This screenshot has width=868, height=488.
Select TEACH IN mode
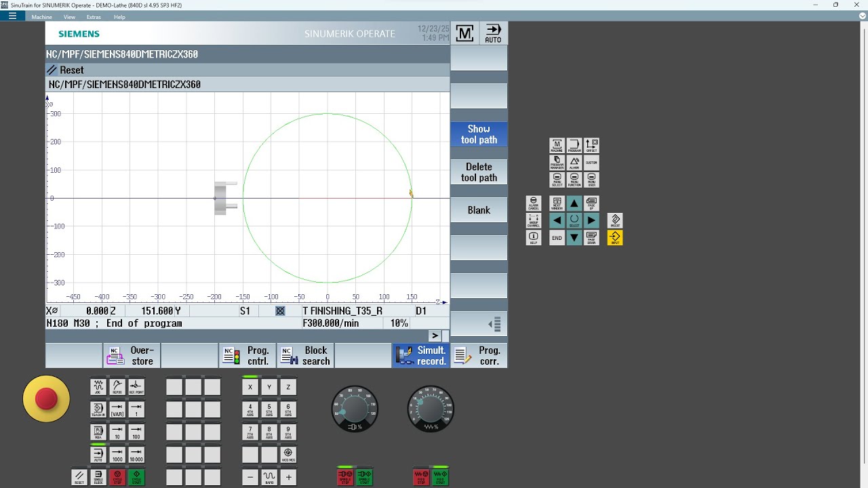pyautogui.click(x=98, y=409)
